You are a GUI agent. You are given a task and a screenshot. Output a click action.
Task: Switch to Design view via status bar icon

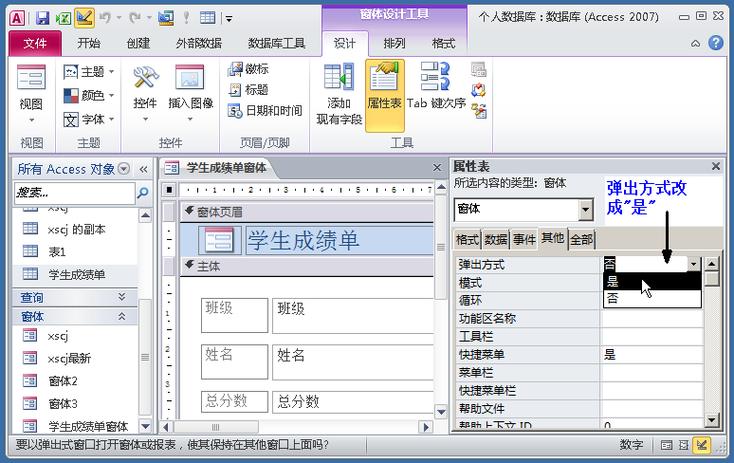pyautogui.click(x=701, y=444)
